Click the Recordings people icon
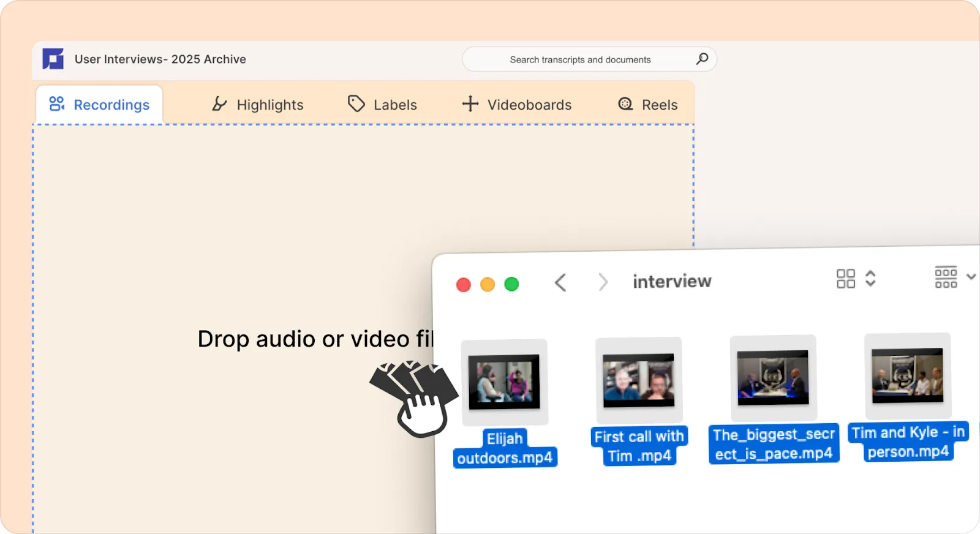This screenshot has height=534, width=980. (57, 103)
